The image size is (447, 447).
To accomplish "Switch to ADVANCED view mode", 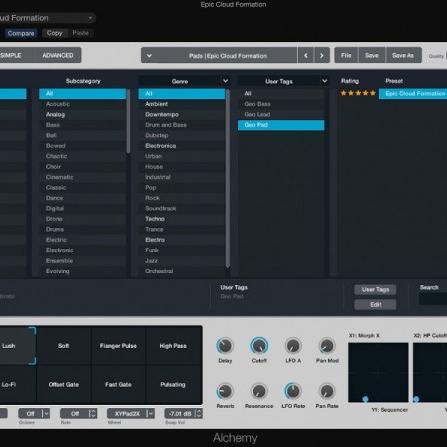I will [x=58, y=55].
